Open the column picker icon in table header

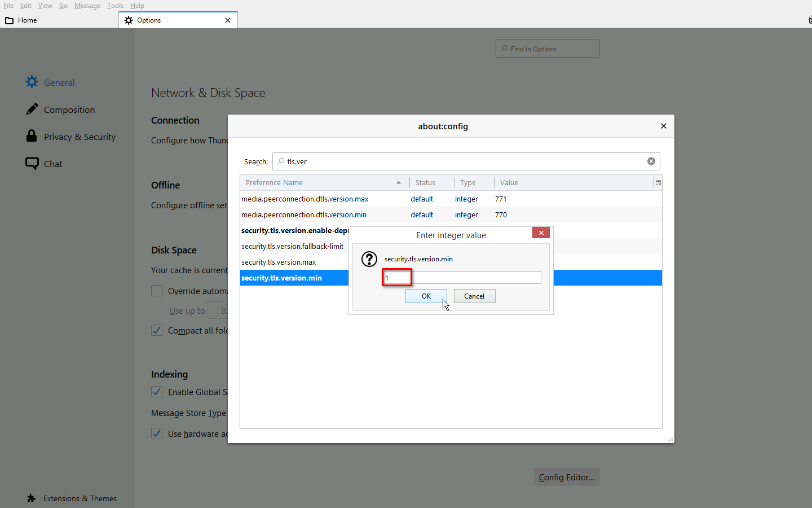tap(657, 182)
